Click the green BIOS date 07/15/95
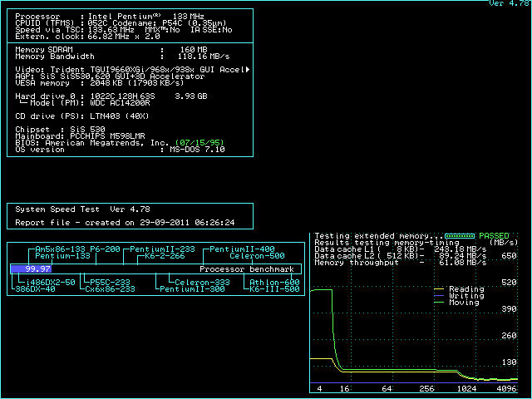The height and width of the screenshot is (399, 532). click(199, 142)
